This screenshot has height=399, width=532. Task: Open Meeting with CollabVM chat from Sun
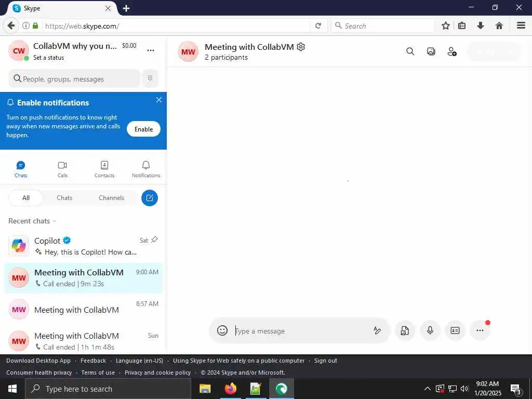point(83,341)
